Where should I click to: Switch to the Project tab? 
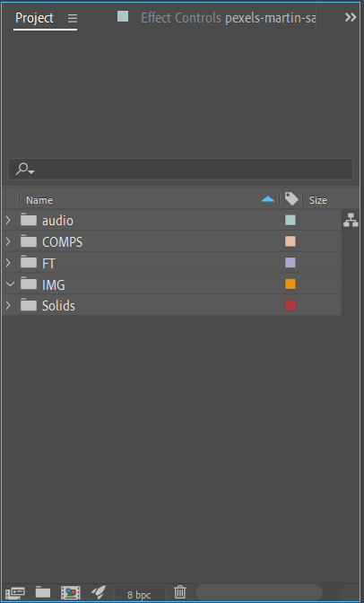click(34, 18)
